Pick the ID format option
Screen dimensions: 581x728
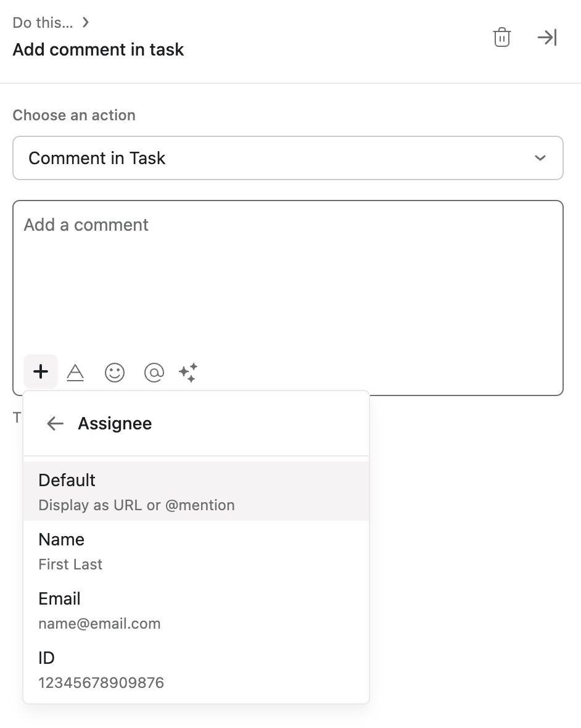tap(196, 669)
